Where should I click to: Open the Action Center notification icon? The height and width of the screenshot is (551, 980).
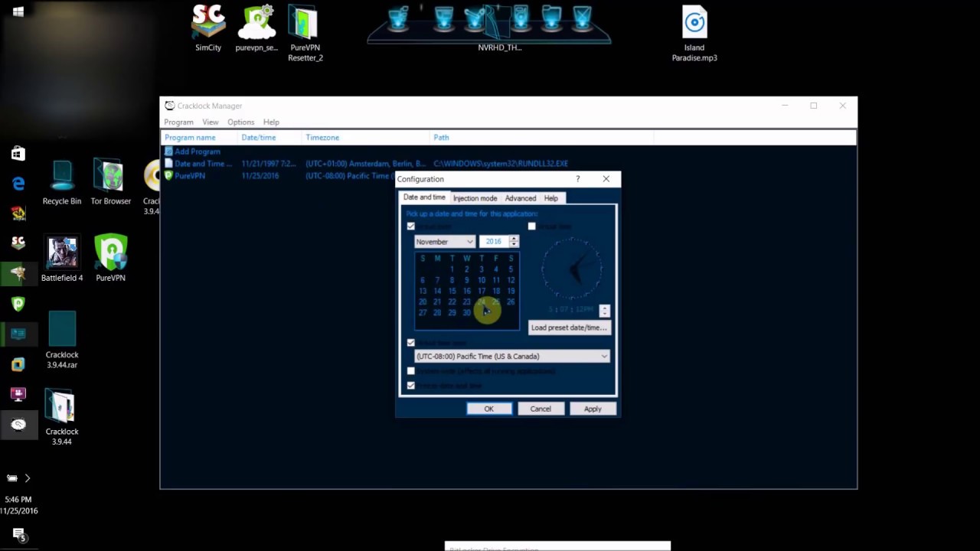click(x=19, y=534)
